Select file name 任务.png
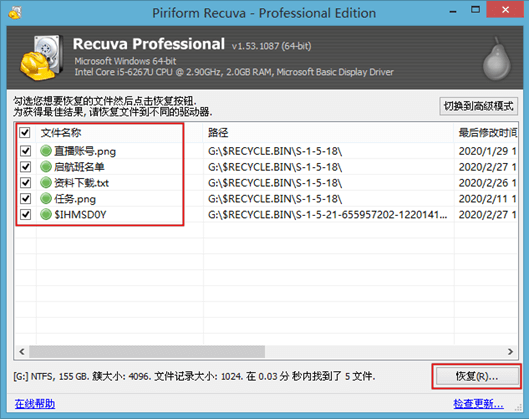 [75, 198]
